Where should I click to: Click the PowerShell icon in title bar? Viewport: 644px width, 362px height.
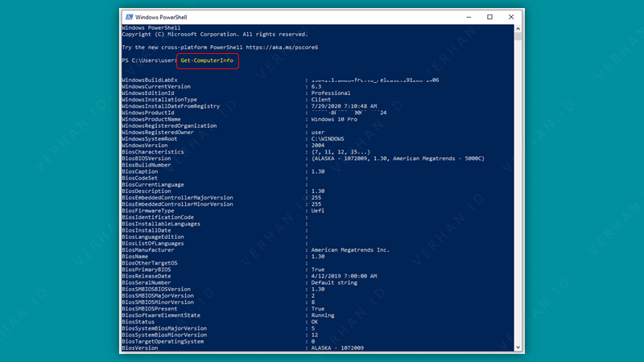130,17
